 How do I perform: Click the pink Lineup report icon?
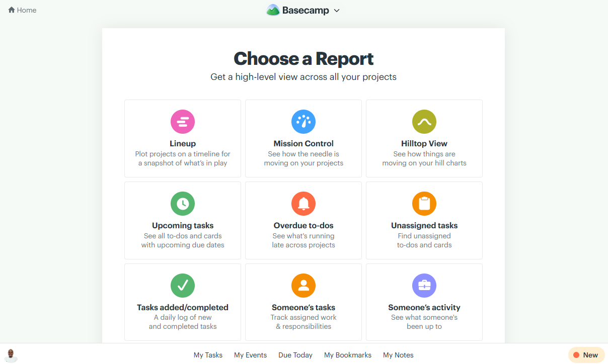183,122
